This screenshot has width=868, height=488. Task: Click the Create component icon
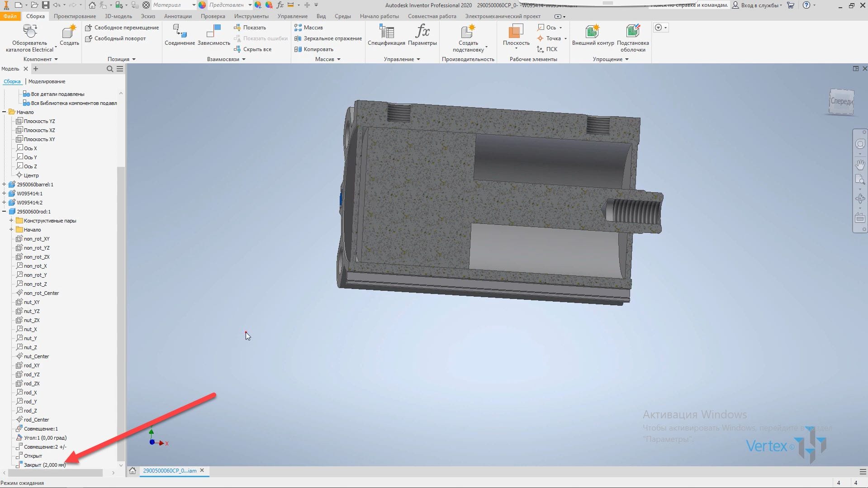(x=69, y=32)
